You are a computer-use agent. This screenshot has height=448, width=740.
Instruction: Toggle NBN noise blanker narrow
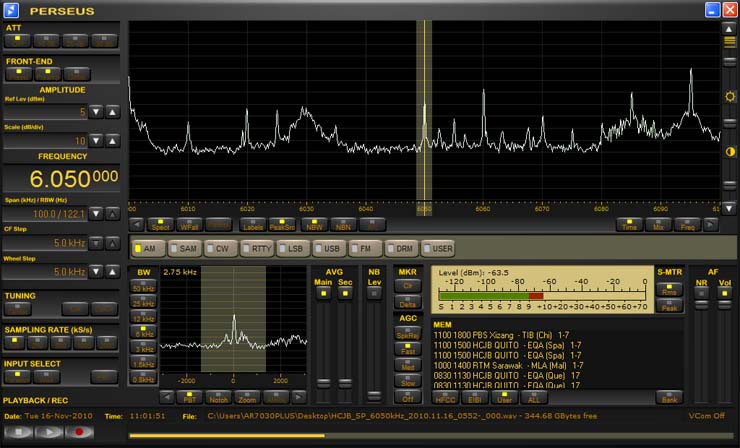coord(343,225)
